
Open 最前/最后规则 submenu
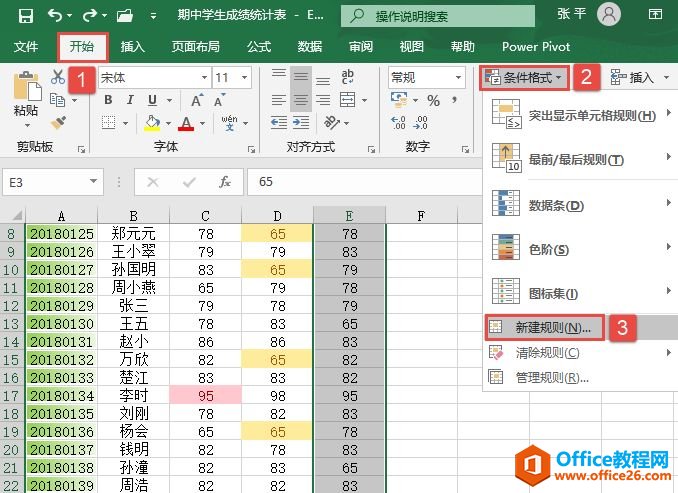click(582, 159)
